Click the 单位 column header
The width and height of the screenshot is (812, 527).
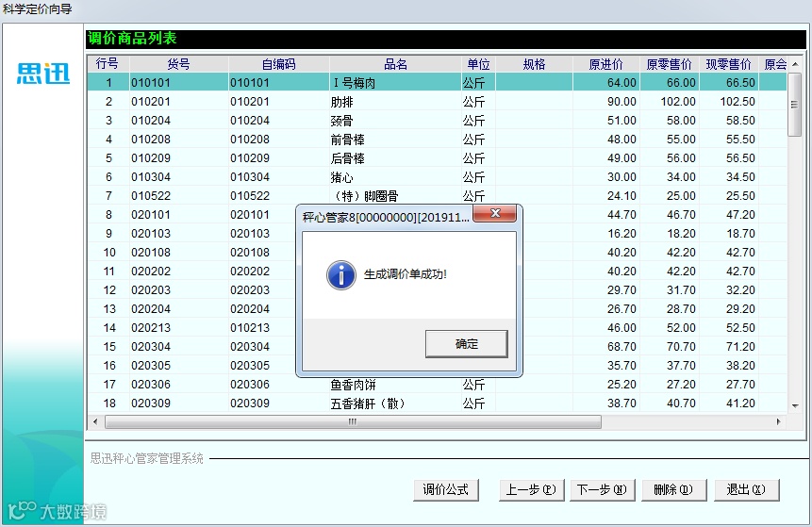478,64
